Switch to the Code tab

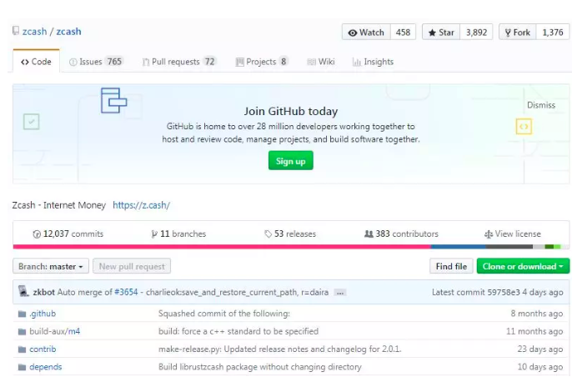pyautogui.click(x=36, y=61)
